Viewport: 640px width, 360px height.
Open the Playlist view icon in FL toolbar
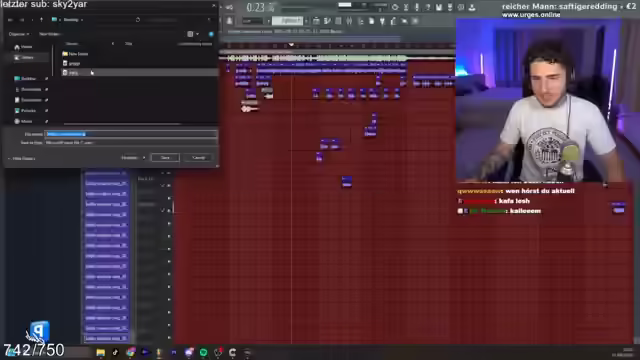click(x=316, y=21)
